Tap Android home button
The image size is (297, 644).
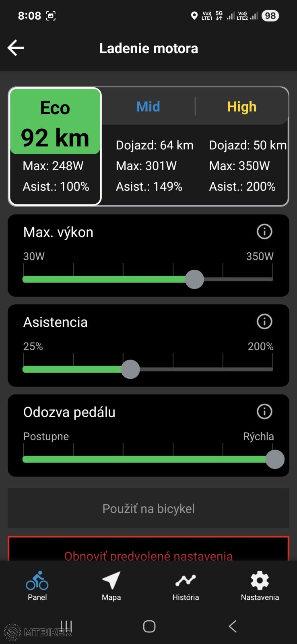tap(149, 626)
